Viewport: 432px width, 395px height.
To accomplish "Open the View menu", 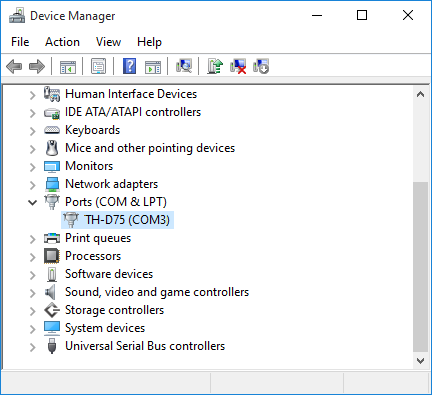I will (x=108, y=42).
